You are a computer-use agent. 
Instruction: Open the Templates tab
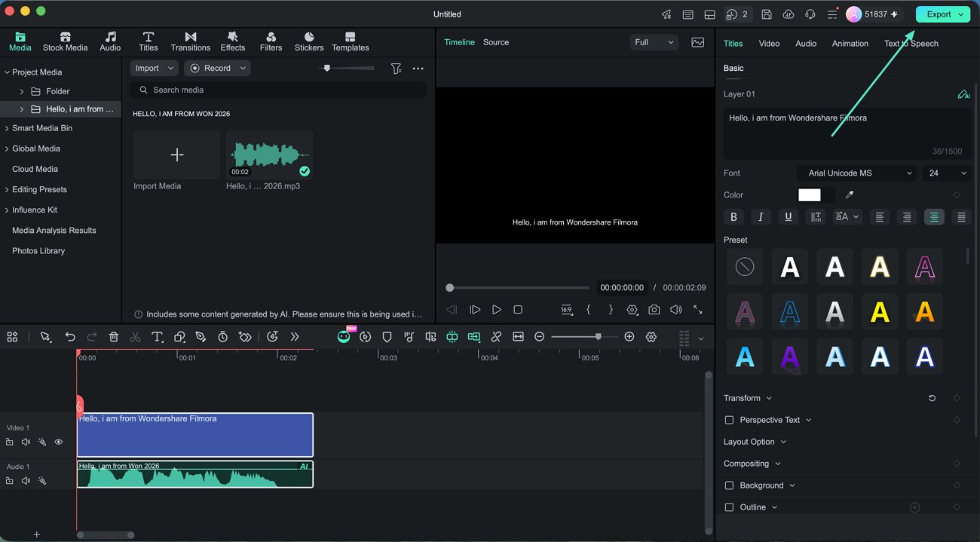[350, 41]
